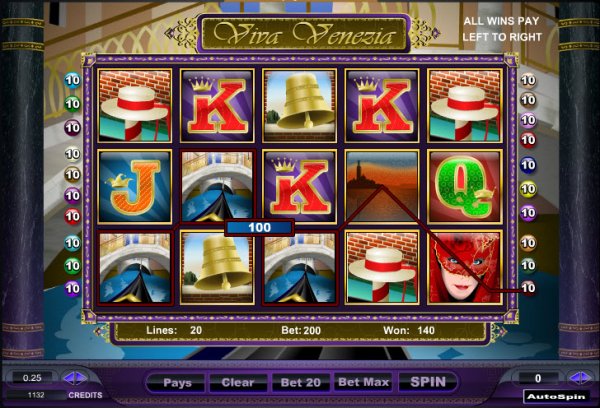
Task: Increase coin value with right arrow
Action: pyautogui.click(x=82, y=378)
